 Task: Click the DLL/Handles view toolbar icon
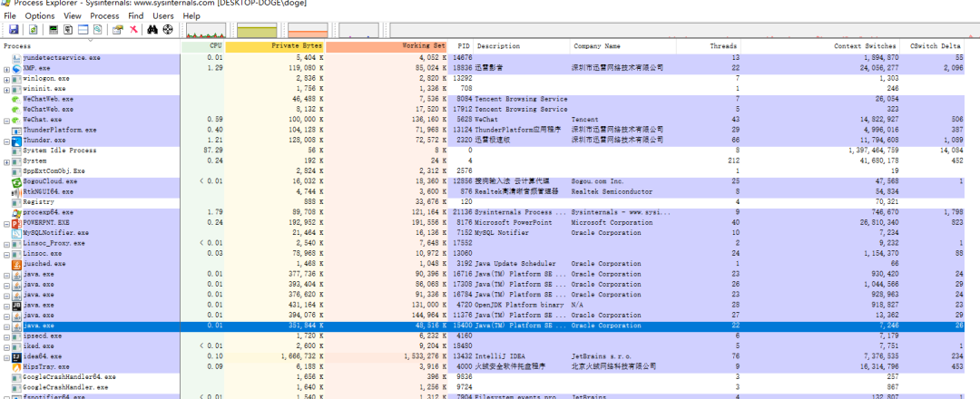[97, 29]
